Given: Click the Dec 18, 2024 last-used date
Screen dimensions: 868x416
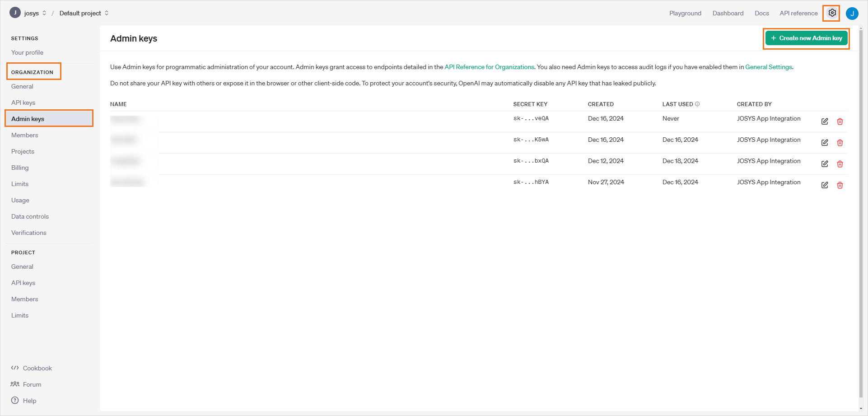Looking at the screenshot, I should (680, 161).
